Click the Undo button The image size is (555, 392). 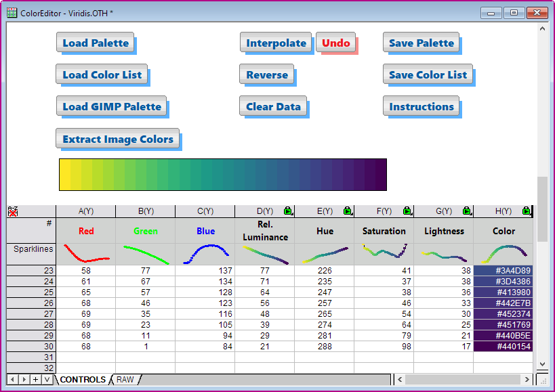(x=336, y=42)
